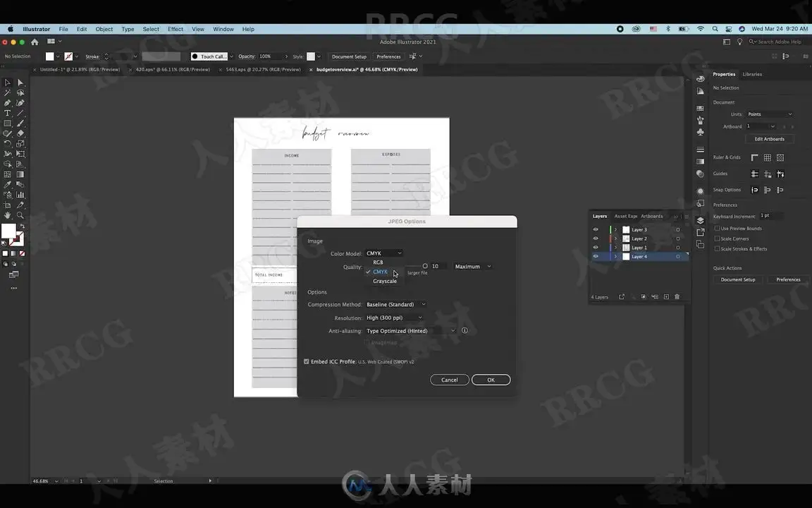The image size is (812, 508).
Task: Select the Zoom tool in toolbox
Action: point(20,215)
